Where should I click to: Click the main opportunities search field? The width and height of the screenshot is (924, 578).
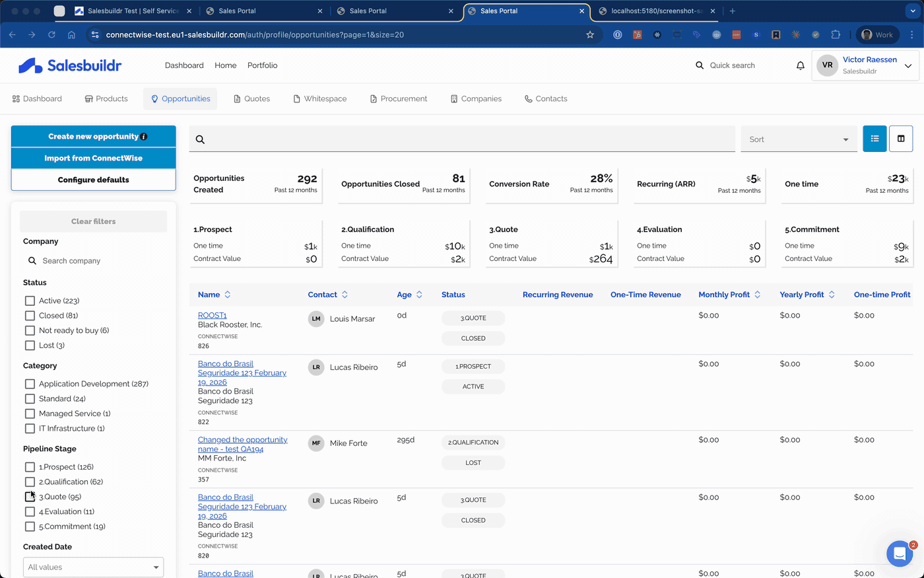(x=462, y=139)
